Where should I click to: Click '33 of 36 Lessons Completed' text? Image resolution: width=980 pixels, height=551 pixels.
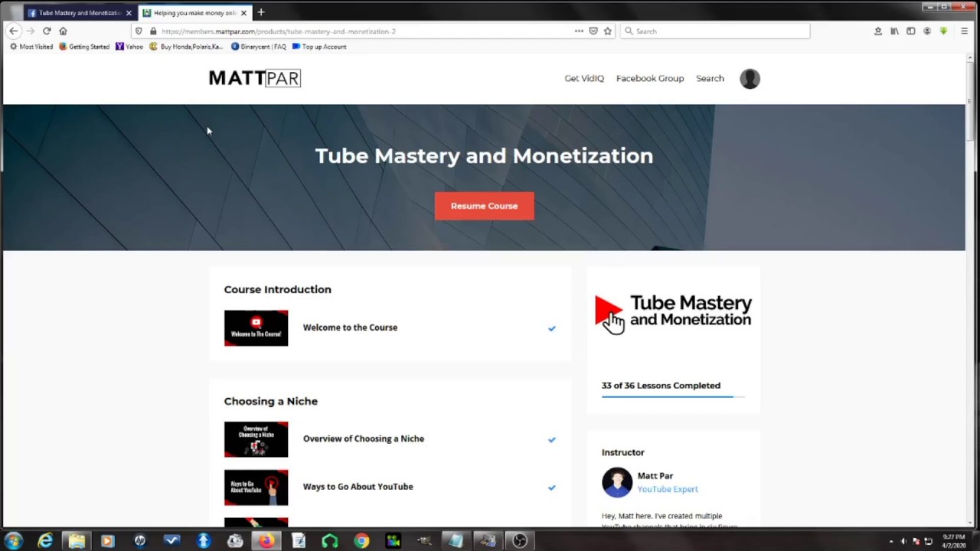coord(661,386)
